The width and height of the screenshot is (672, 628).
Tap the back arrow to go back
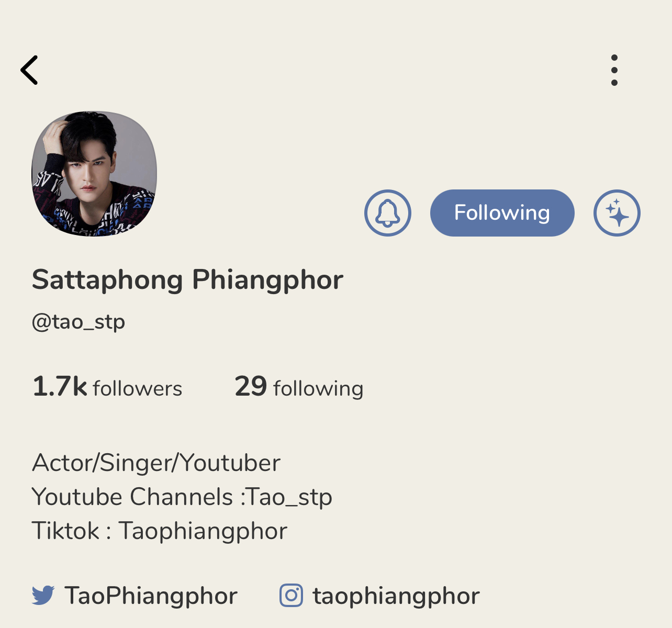click(30, 70)
